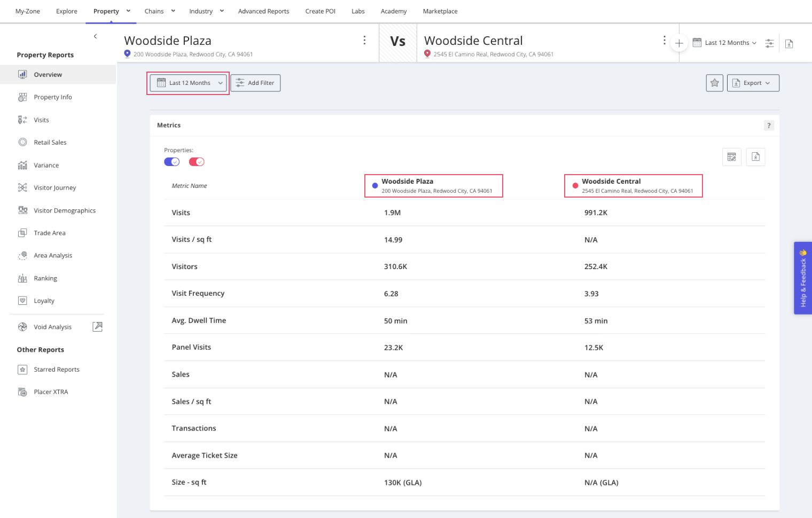Expand the Industry menu dropdown
Viewport: 812px width, 518px height.
222,11
